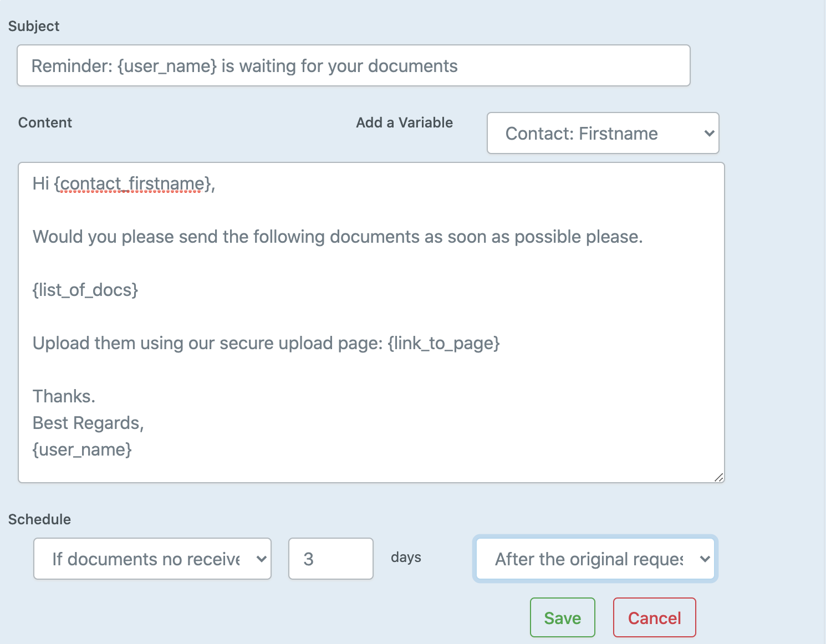
Task: Open the Add a Variable dropdown
Action: pyautogui.click(x=603, y=133)
